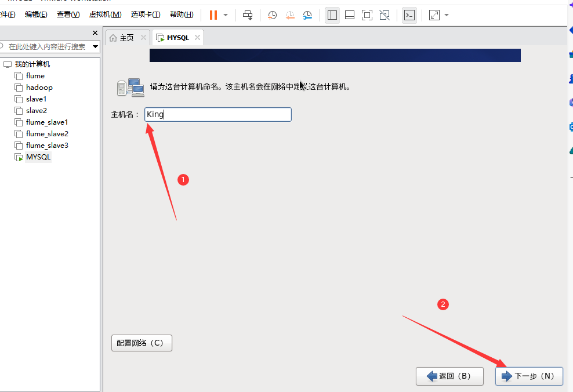Viewport: 573px width, 392px height.
Task: Close the library sidebar panel
Action: point(95,33)
